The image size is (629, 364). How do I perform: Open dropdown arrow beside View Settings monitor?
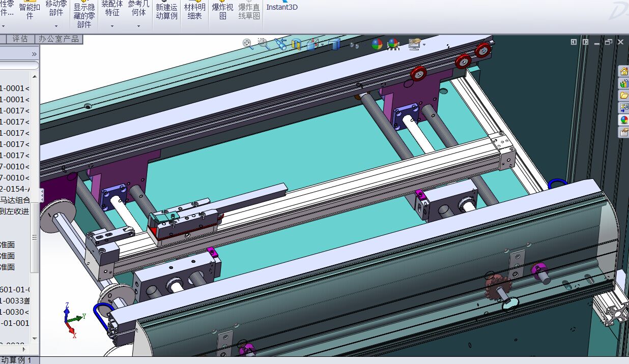click(424, 45)
